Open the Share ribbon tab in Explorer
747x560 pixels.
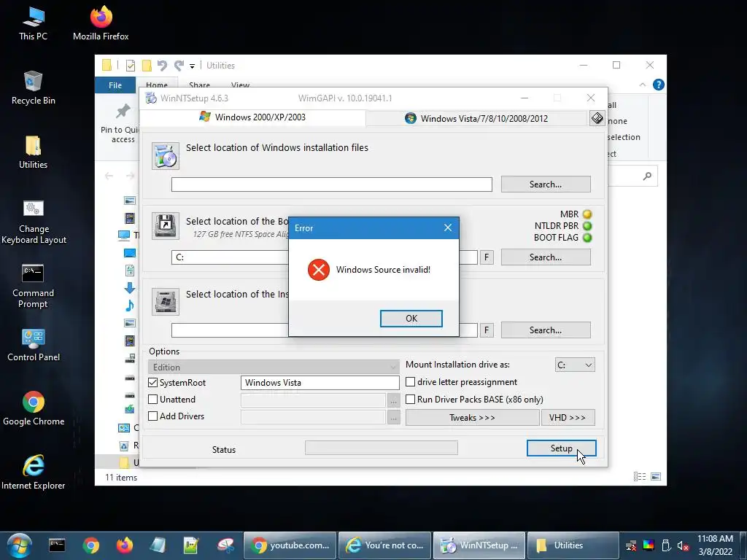(199, 85)
